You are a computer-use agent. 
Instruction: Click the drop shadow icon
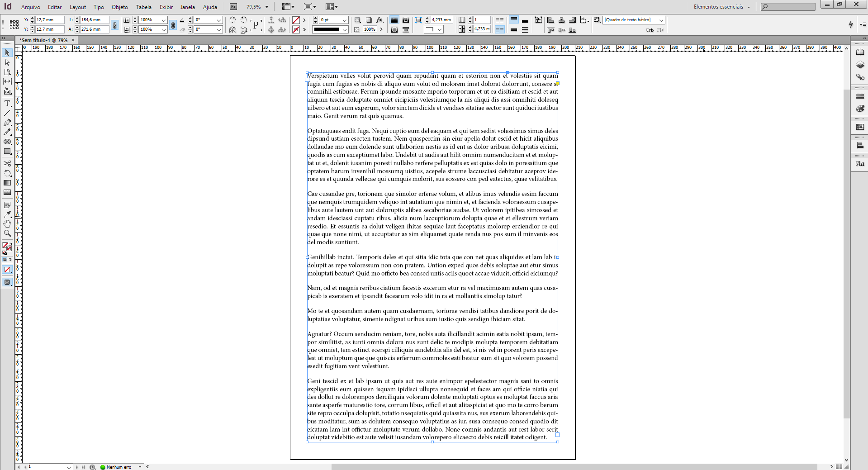(x=369, y=20)
